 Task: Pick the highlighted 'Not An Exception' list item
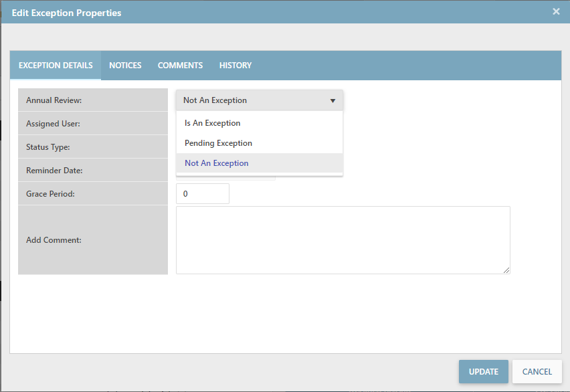(x=217, y=163)
